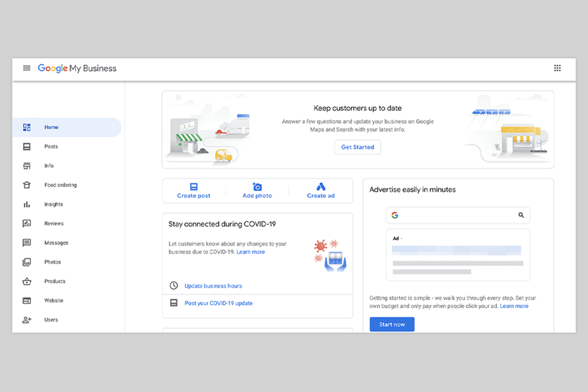Image resolution: width=588 pixels, height=392 pixels.
Task: Click the Get Started button
Action: (x=358, y=147)
